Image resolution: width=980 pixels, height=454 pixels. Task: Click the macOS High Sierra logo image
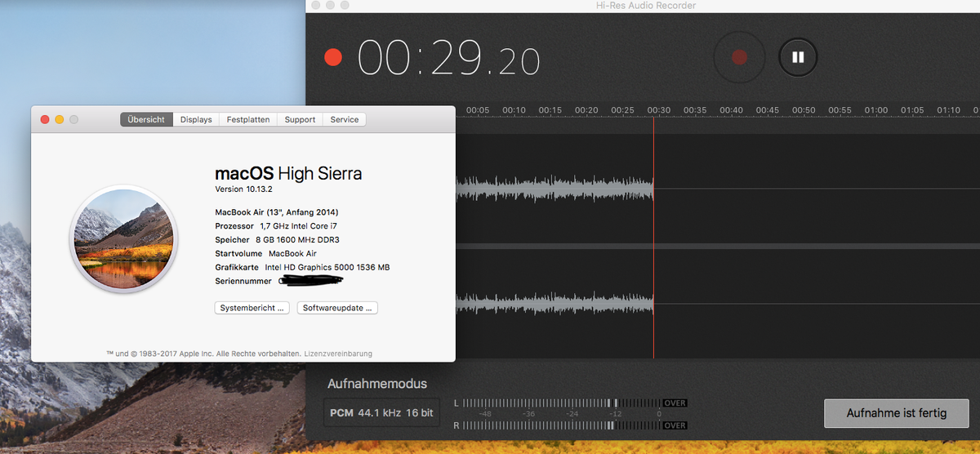pos(123,238)
